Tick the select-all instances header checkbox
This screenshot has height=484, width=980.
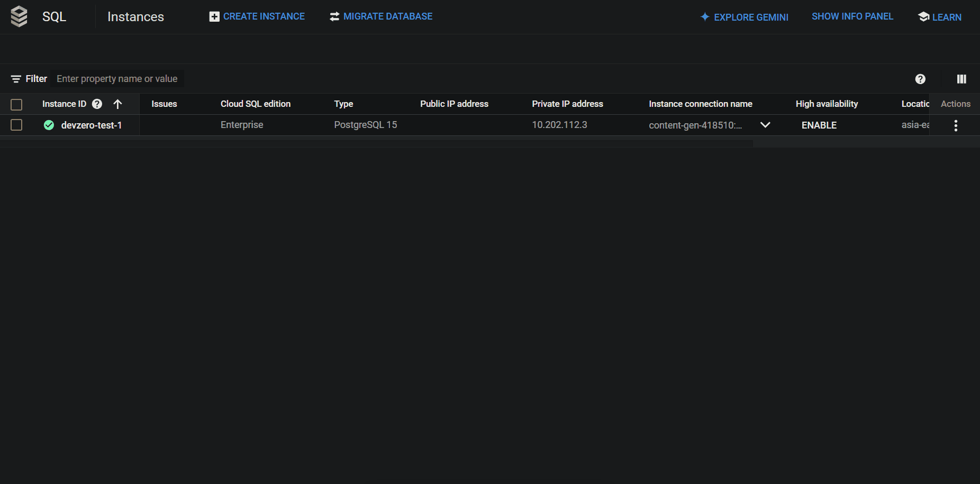(x=16, y=104)
